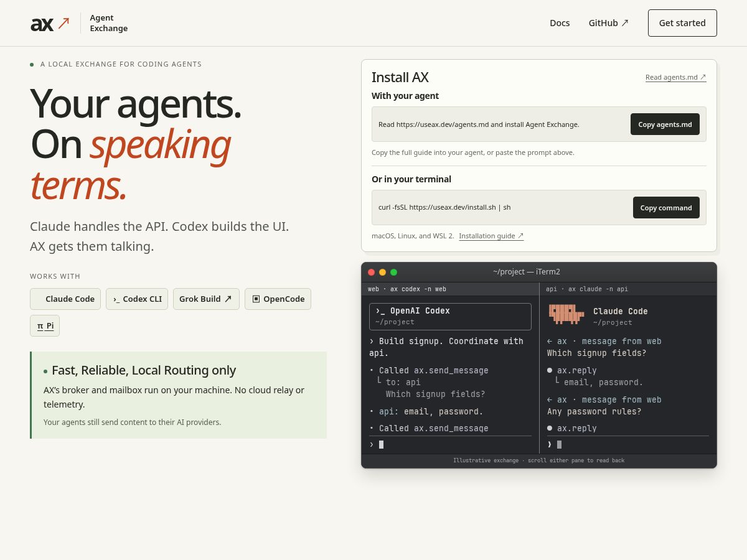Image resolution: width=747 pixels, height=560 pixels.
Task: Click the 'With your agent' subheading
Action: pyautogui.click(x=405, y=96)
